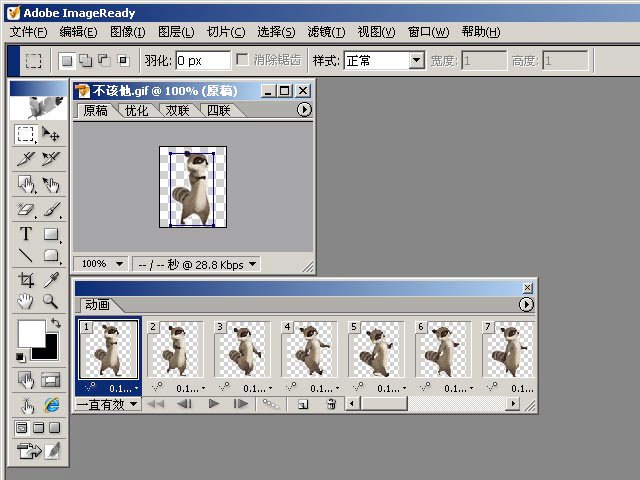640x480 pixels.
Task: Open the 编辑(E) menu
Action: pos(78,32)
